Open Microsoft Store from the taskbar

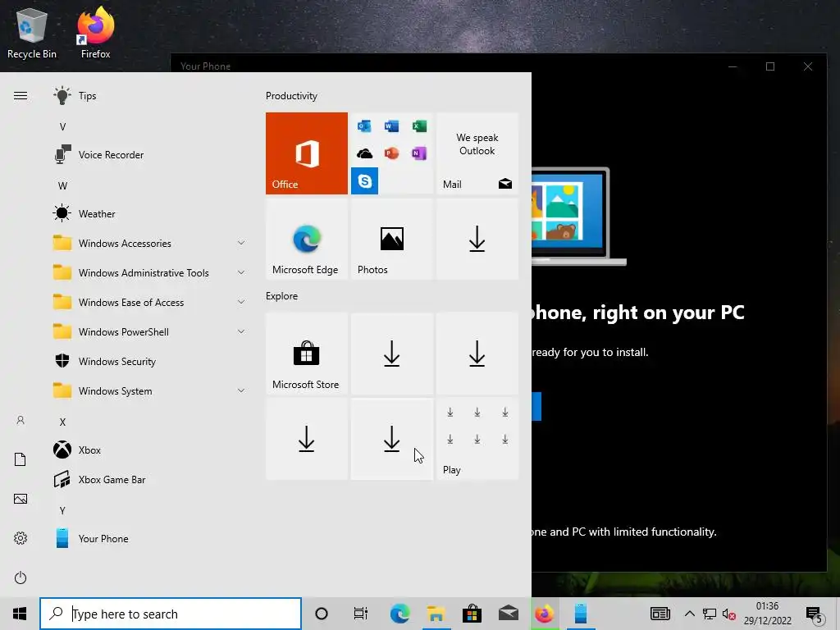(472, 614)
